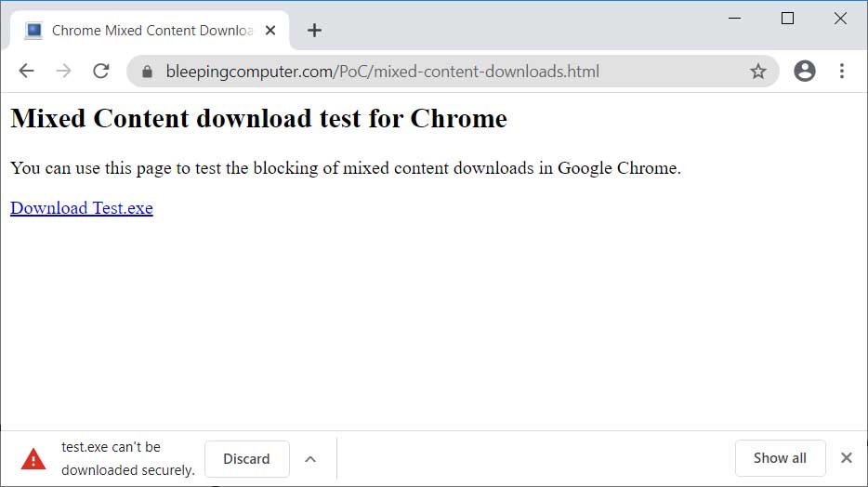
Task: Click the red warning triangle icon
Action: click(33, 459)
